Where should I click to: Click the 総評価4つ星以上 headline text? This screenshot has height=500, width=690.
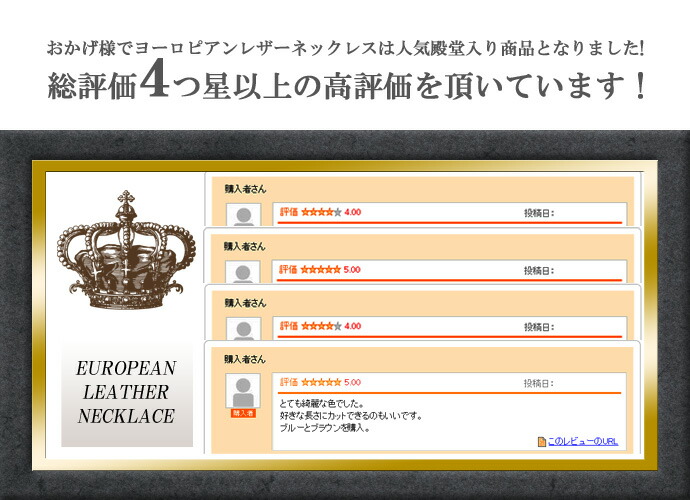345,87
